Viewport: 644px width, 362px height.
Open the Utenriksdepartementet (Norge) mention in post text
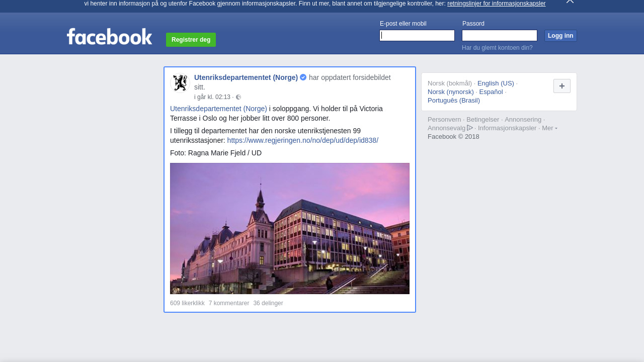pyautogui.click(x=218, y=109)
